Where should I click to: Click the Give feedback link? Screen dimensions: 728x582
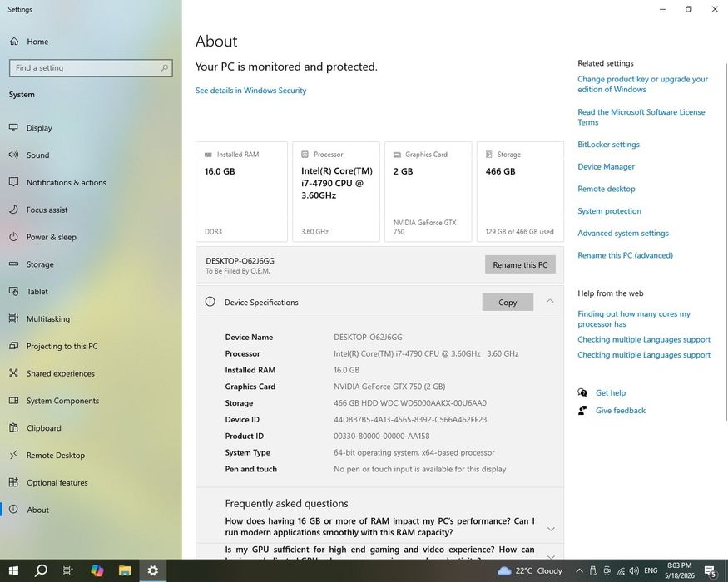pos(621,410)
